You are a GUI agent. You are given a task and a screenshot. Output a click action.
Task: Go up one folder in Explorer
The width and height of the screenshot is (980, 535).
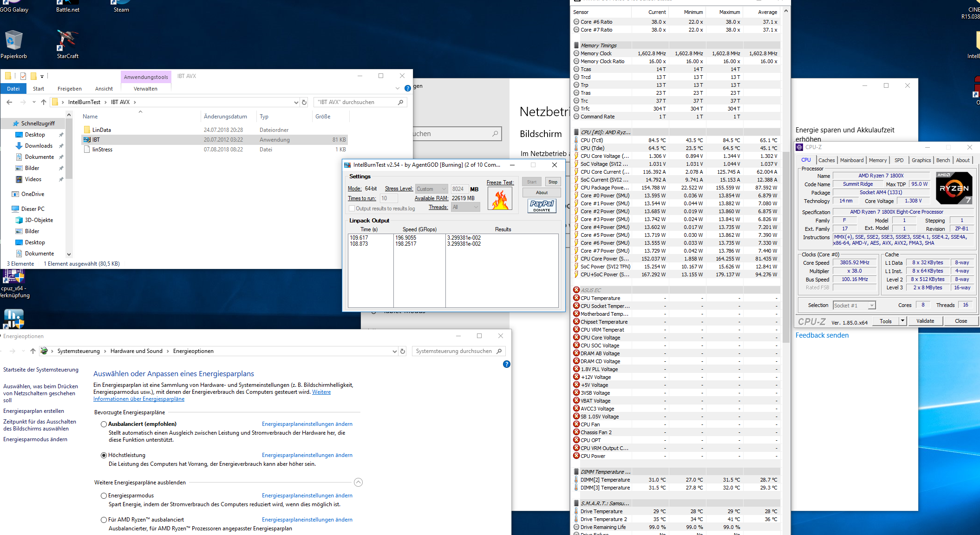[44, 102]
